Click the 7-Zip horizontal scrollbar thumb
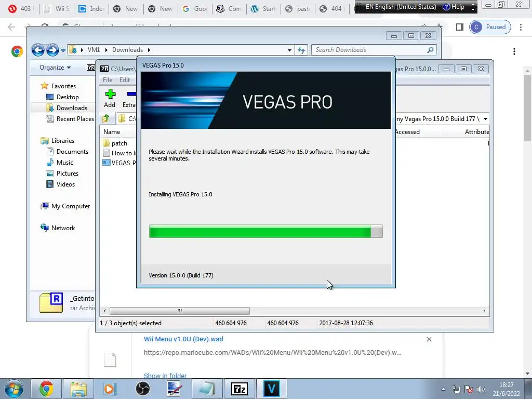This screenshot has width=532, height=399. click(179, 311)
